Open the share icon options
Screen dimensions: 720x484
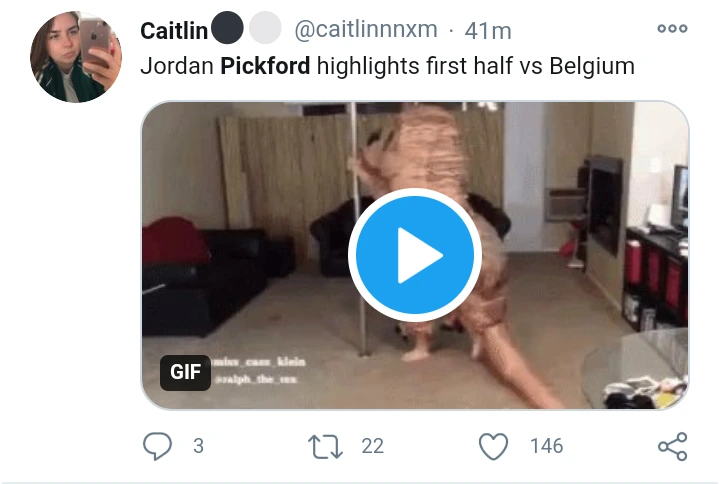tap(673, 446)
